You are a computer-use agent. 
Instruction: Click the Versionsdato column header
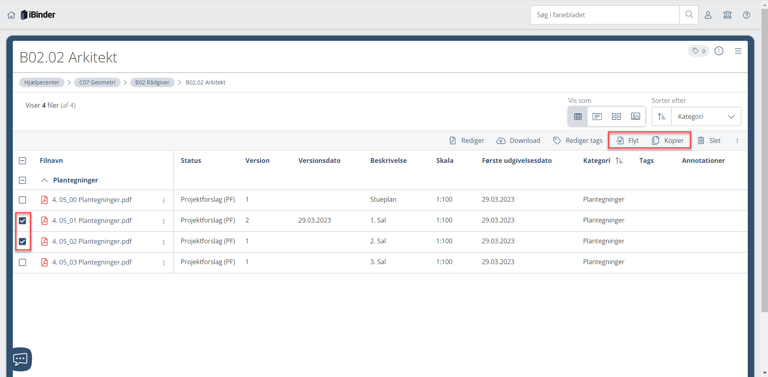(x=319, y=161)
